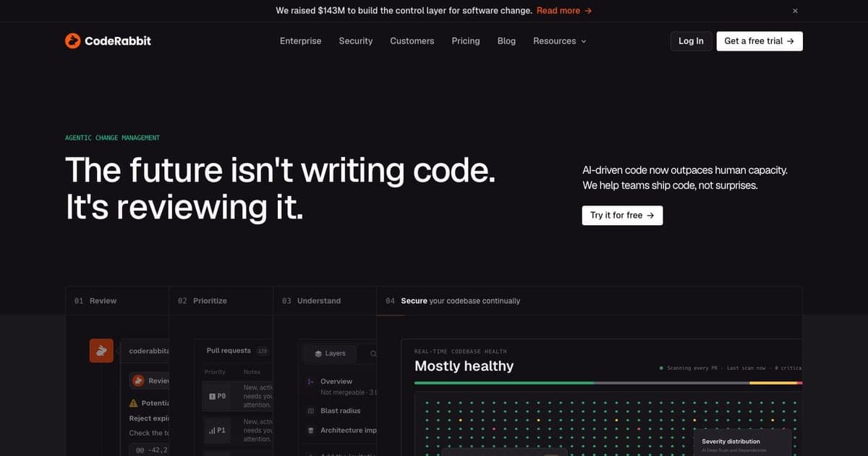Image resolution: width=868 pixels, height=456 pixels.
Task: Click the coderabbitai username in Review panel
Action: tap(148, 351)
